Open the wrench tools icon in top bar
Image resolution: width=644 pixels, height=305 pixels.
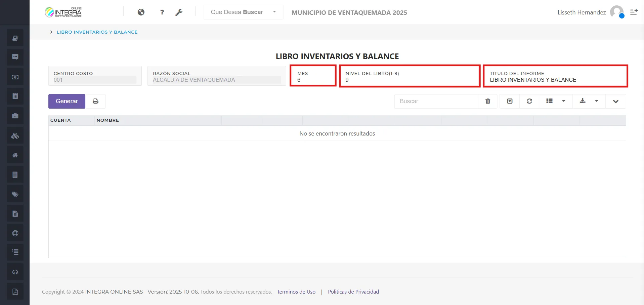(179, 12)
